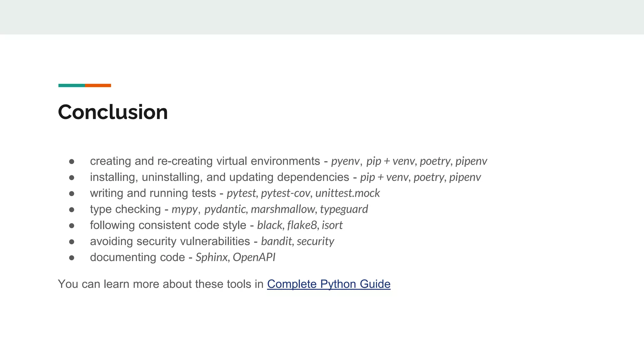Click the italic word OpenAPI
The width and height of the screenshot is (644, 362).
pyautogui.click(x=254, y=257)
